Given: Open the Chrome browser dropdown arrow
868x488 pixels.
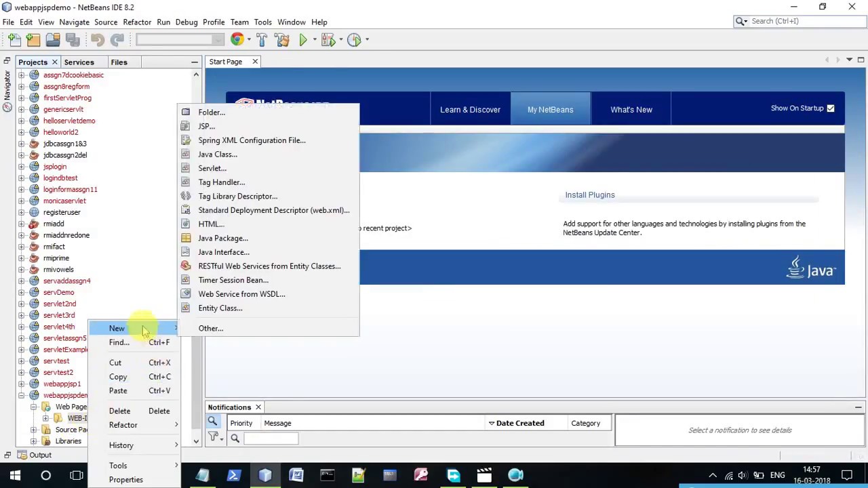Looking at the screenshot, I should pos(248,40).
